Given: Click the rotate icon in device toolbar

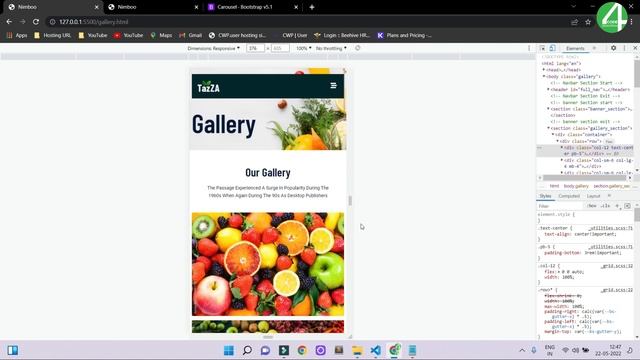Looking at the screenshot, I should 358,48.
